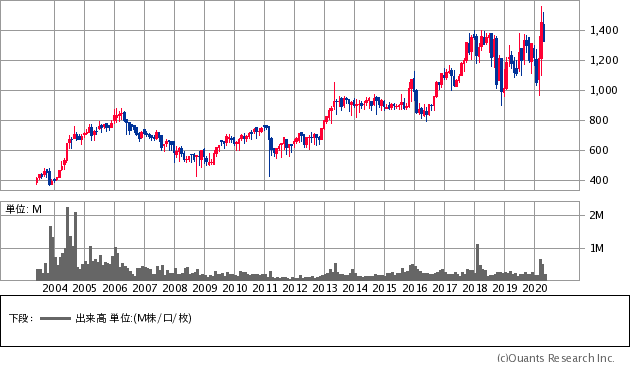The height and width of the screenshot is (367, 630).
Task: Click the 2M volume axis label
Action: 597,215
